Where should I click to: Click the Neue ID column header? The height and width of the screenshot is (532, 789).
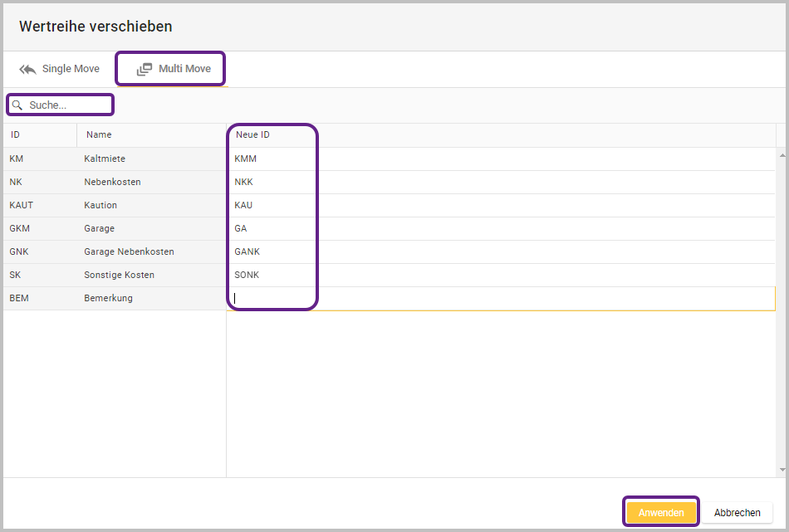point(253,134)
